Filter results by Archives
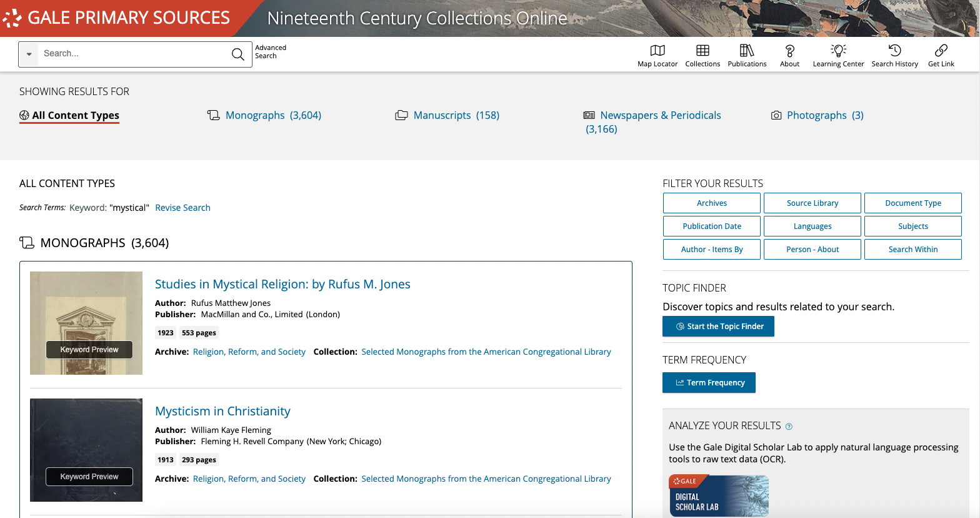This screenshot has height=518, width=980. (x=712, y=203)
